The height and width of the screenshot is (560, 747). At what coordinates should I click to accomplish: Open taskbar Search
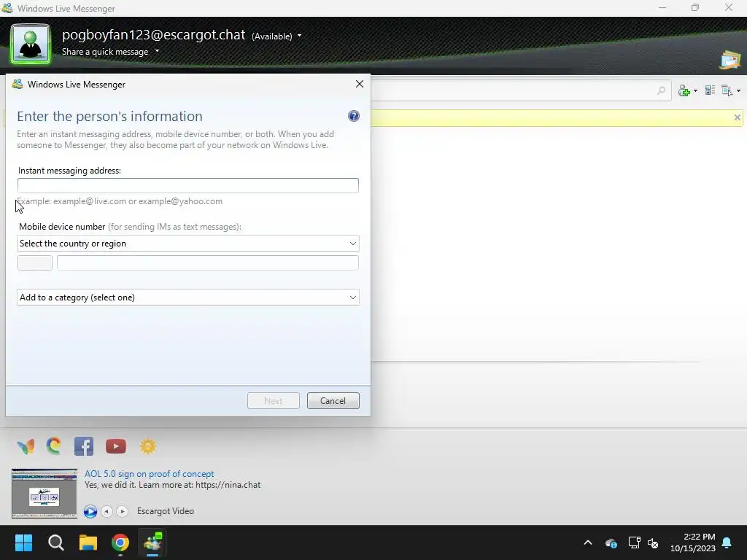[55, 542]
